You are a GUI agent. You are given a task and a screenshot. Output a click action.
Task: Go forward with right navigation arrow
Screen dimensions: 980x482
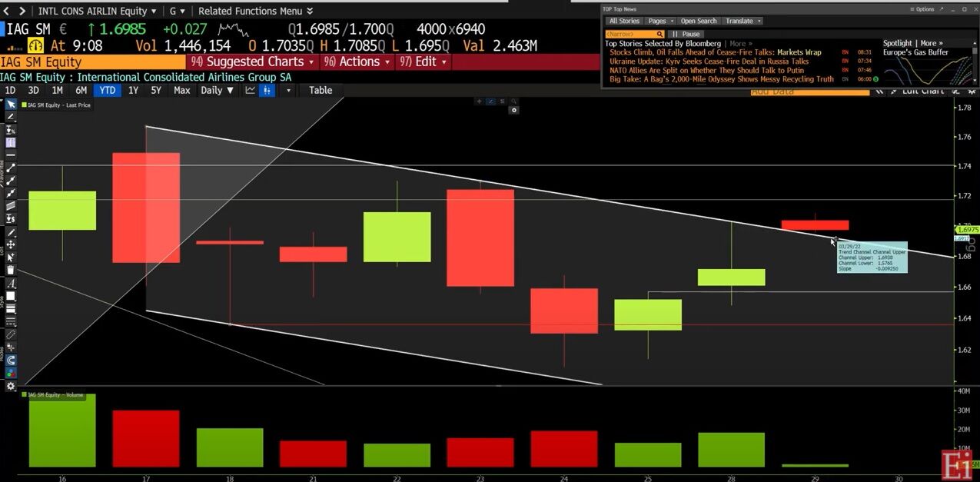tap(22, 11)
